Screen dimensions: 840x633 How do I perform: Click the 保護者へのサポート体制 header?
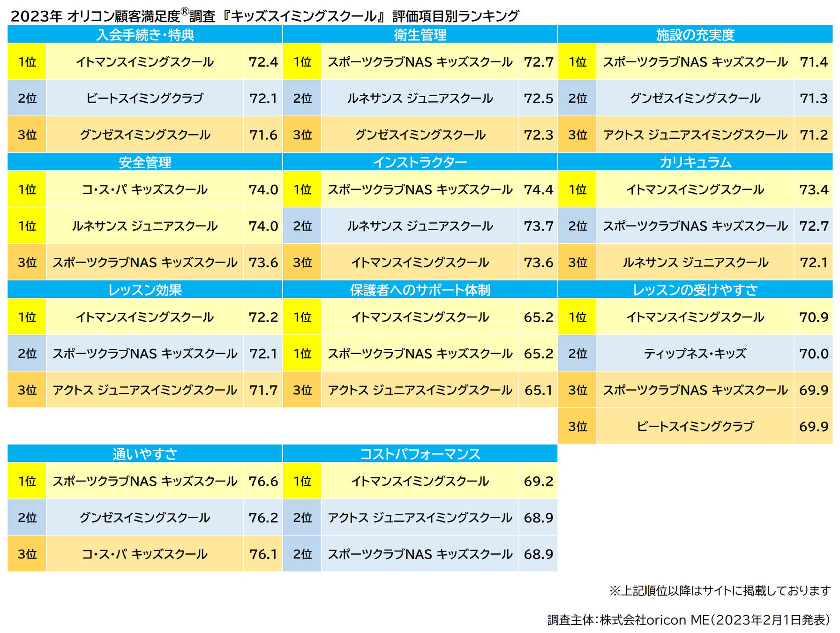click(420, 290)
